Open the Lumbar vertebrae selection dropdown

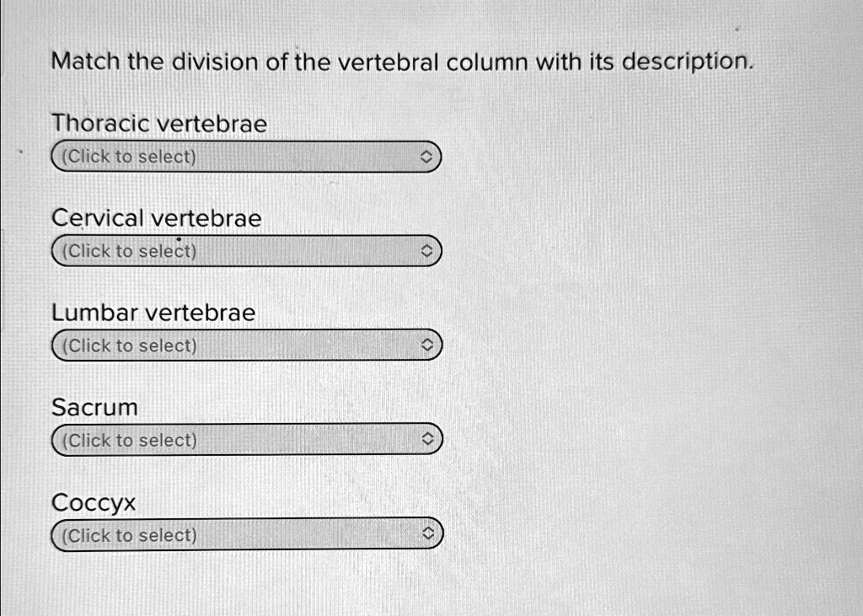point(244,345)
